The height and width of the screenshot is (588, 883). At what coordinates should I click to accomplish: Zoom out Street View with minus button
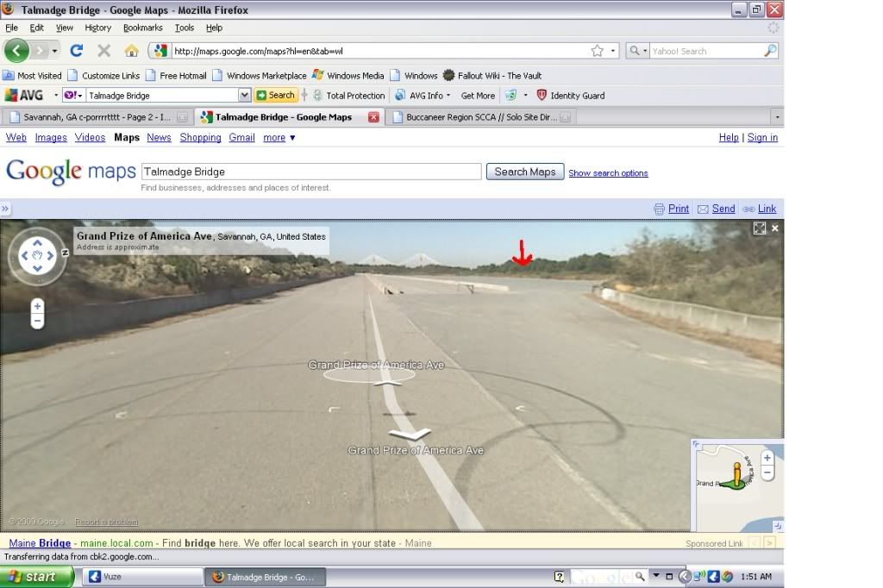[37, 322]
